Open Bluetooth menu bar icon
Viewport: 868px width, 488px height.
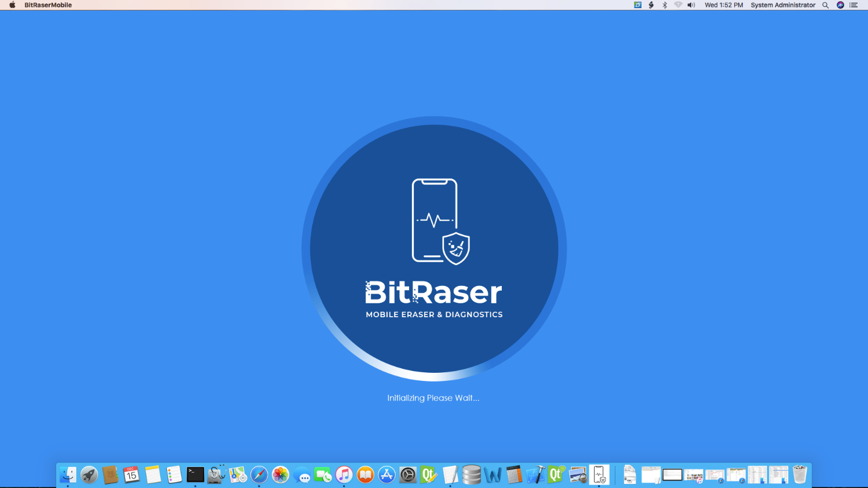(665, 5)
